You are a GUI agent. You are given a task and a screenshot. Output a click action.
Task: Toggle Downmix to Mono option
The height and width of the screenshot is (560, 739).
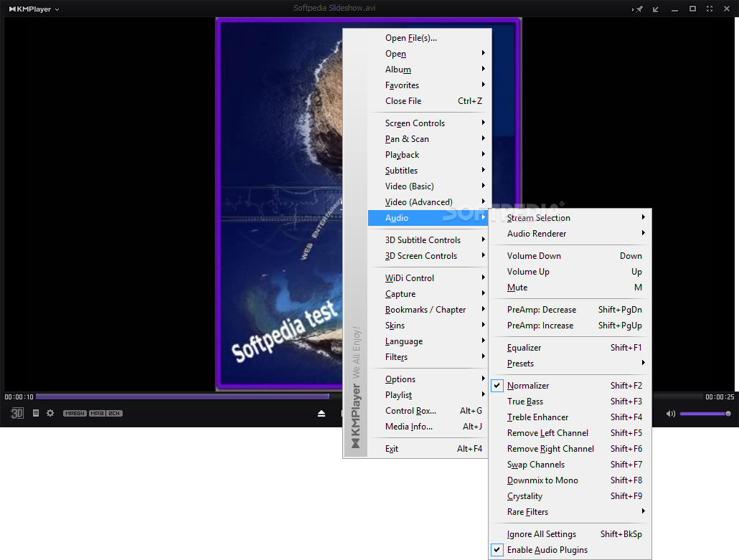coord(570,480)
